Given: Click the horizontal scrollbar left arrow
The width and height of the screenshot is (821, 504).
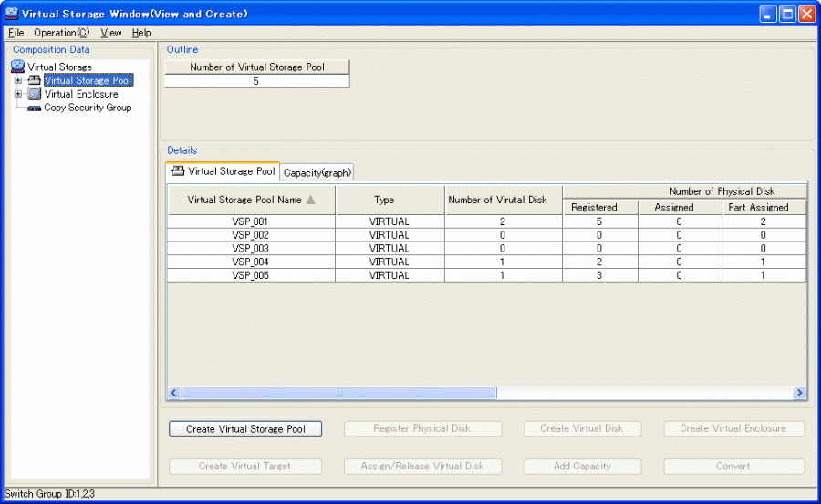Looking at the screenshot, I should (x=174, y=393).
